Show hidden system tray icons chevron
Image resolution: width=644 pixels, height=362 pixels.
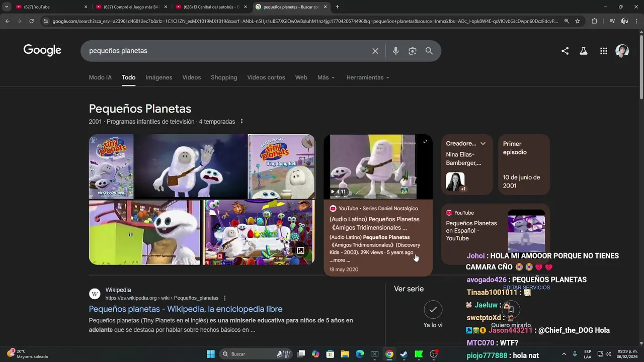(x=563, y=354)
